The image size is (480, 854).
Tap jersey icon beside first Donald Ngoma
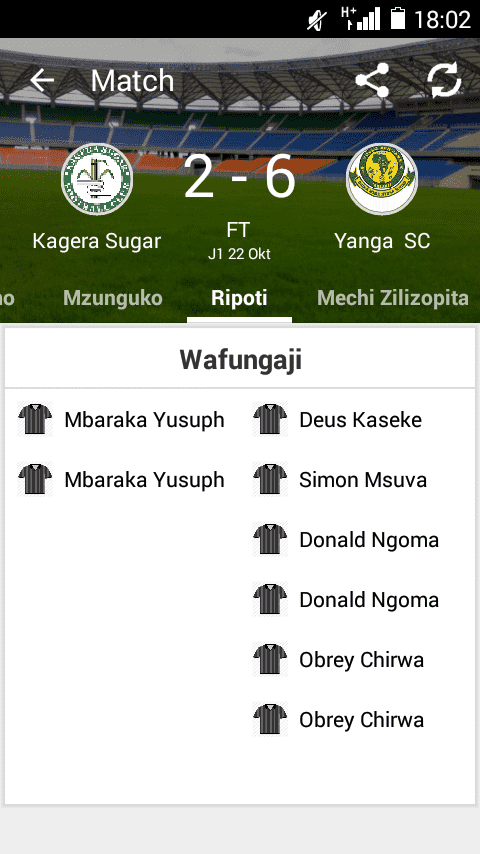click(270, 539)
